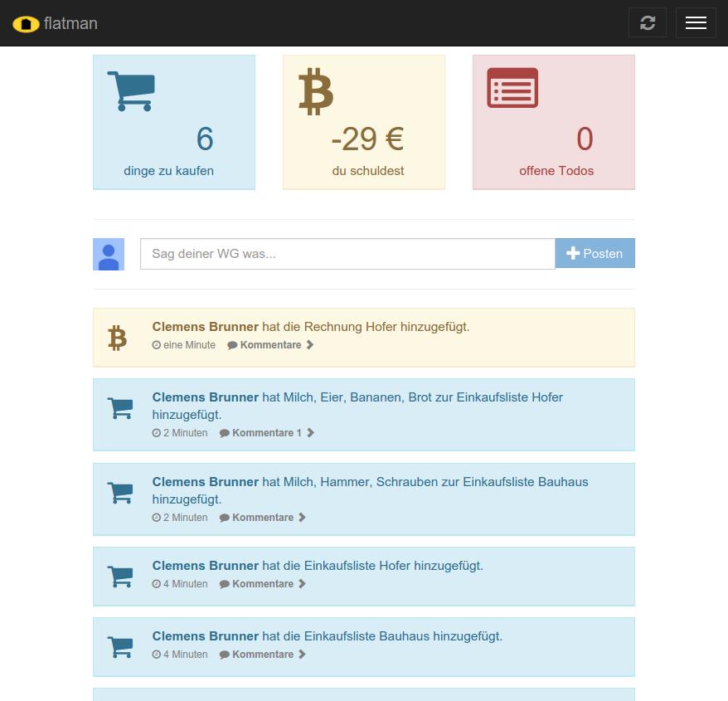Expand Kommentare of 'die Einkaufsliste Bauhaus' entry
The height and width of the screenshot is (701, 728).
262,655
